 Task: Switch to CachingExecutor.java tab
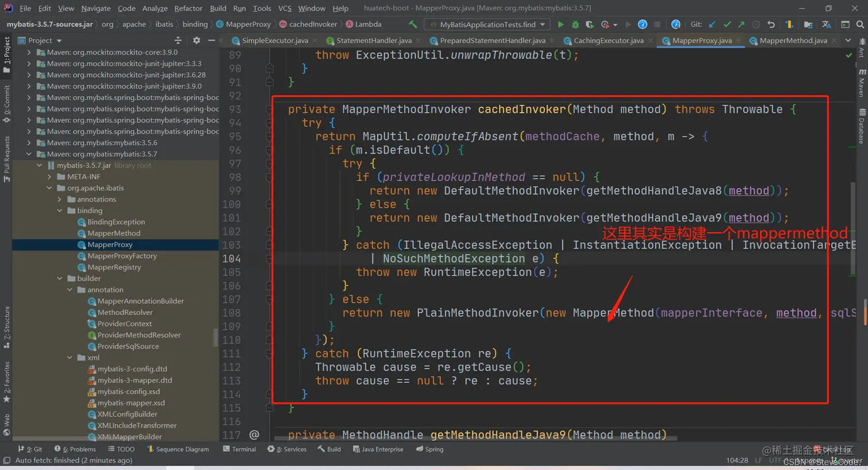click(609, 40)
